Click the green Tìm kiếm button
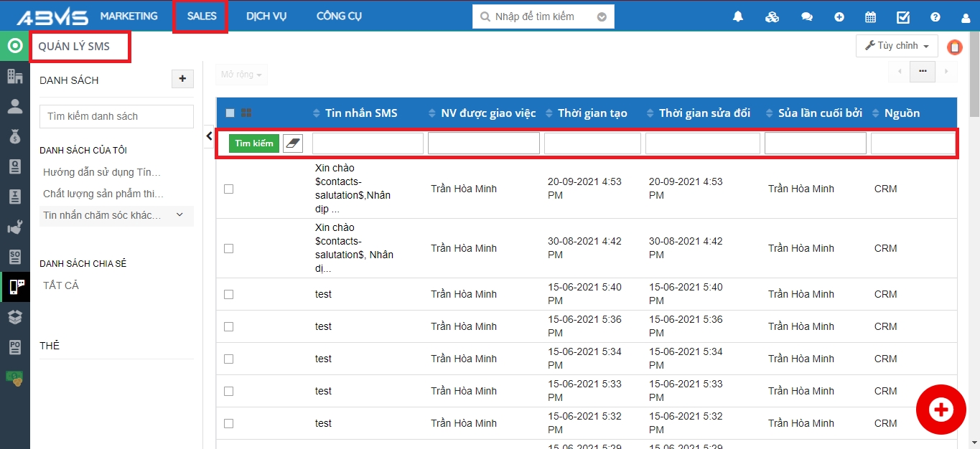 tap(254, 143)
